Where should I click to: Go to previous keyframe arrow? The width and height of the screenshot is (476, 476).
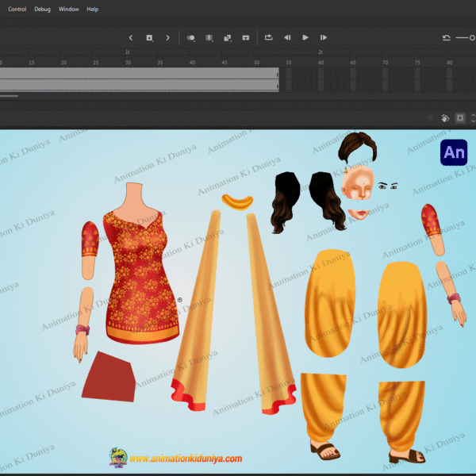[131, 37]
